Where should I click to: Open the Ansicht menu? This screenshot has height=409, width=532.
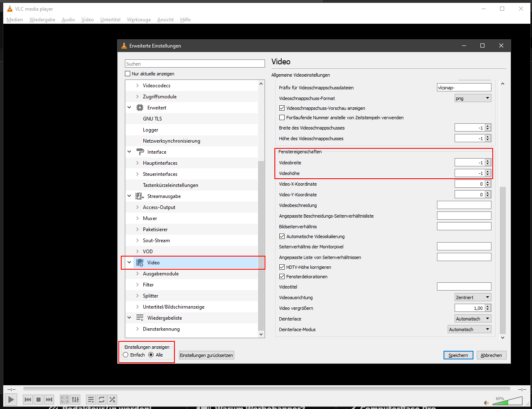(165, 20)
